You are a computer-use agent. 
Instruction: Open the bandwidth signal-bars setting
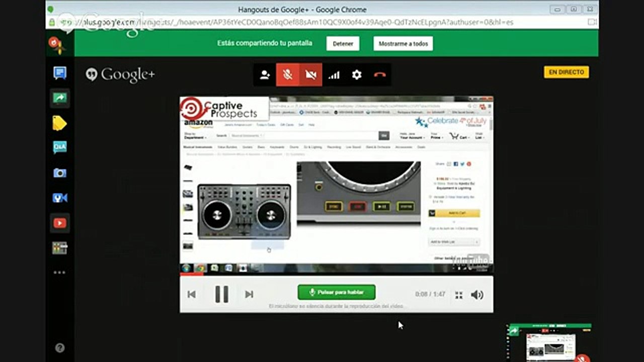pyautogui.click(x=334, y=75)
